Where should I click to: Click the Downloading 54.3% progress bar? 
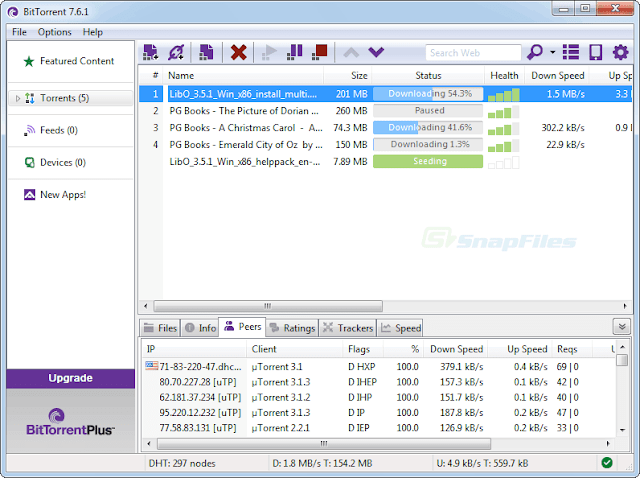[428, 94]
